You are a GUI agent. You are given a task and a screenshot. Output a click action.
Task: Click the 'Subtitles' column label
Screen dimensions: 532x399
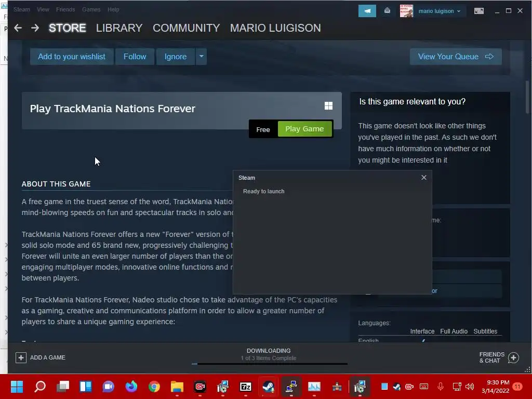485,331
